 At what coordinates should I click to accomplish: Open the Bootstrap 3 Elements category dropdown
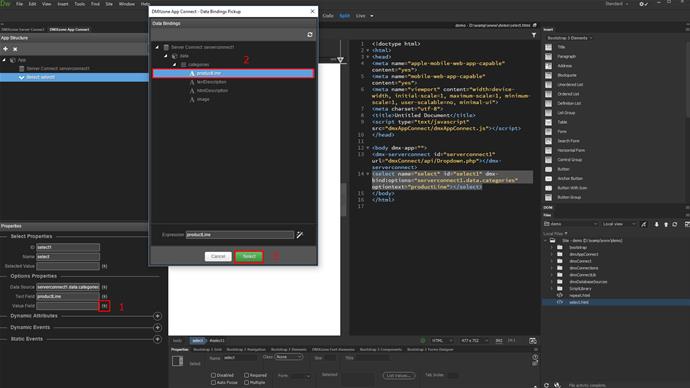tap(569, 38)
